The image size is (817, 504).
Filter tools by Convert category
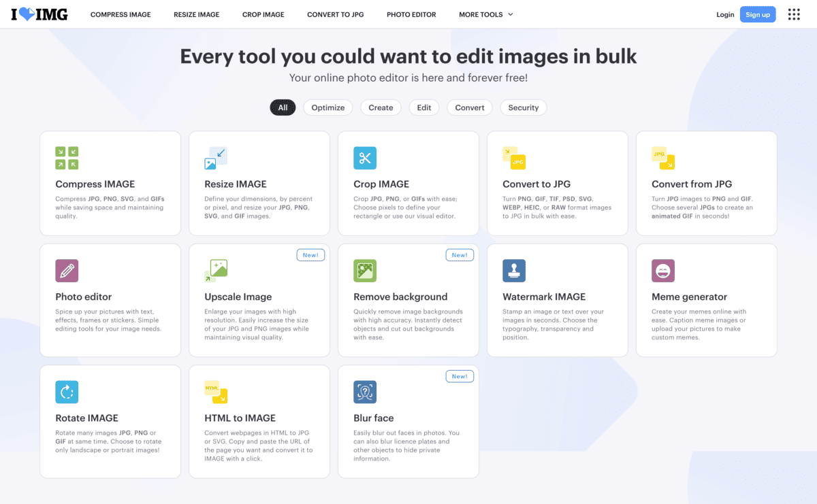click(x=470, y=107)
